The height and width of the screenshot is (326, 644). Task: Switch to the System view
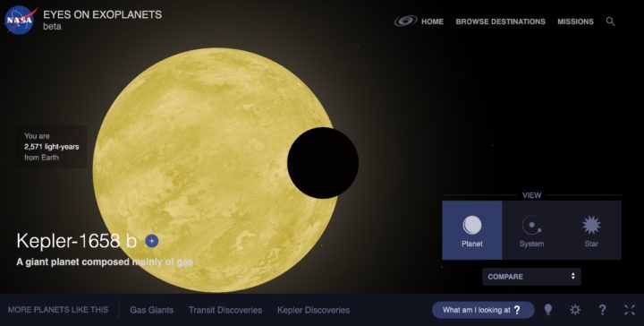tap(531, 230)
